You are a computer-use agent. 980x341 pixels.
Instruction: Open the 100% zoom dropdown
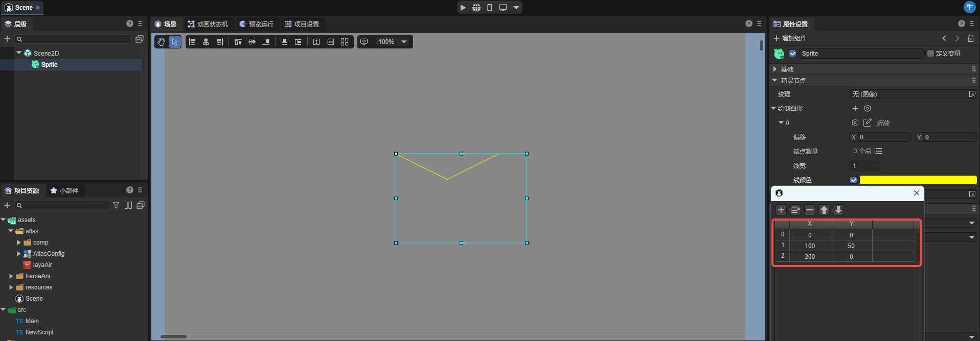click(404, 42)
